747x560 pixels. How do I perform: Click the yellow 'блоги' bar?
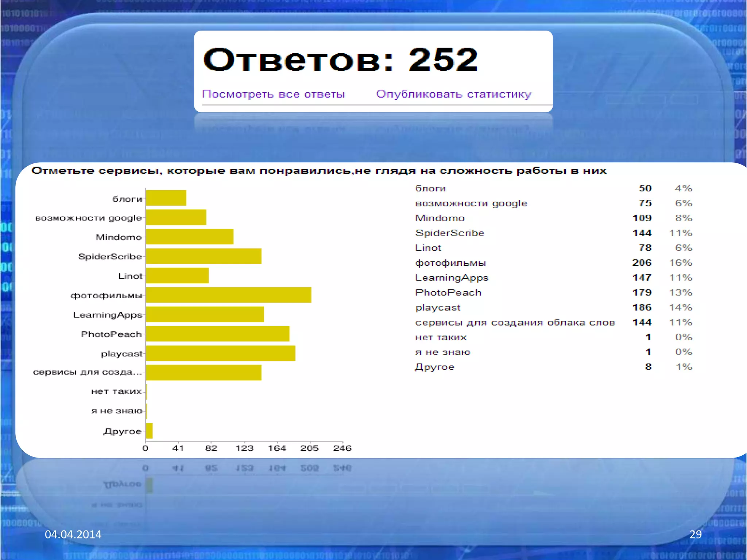click(166, 198)
